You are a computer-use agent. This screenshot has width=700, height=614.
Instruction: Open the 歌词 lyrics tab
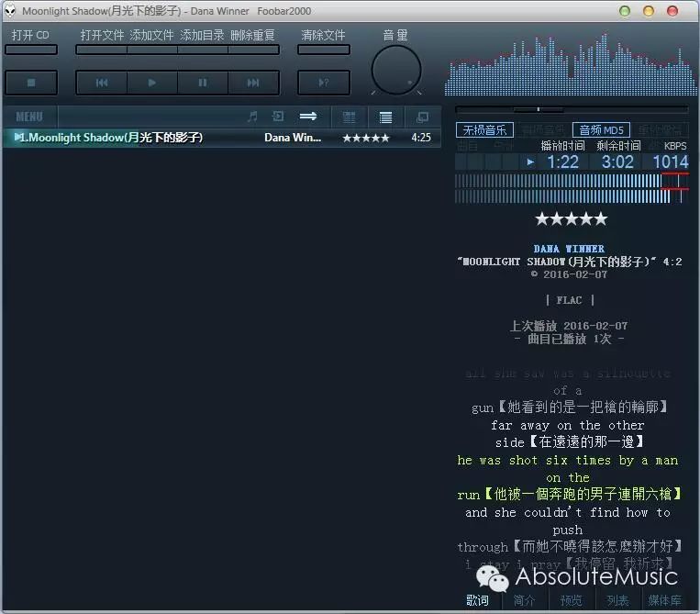[x=477, y=600]
